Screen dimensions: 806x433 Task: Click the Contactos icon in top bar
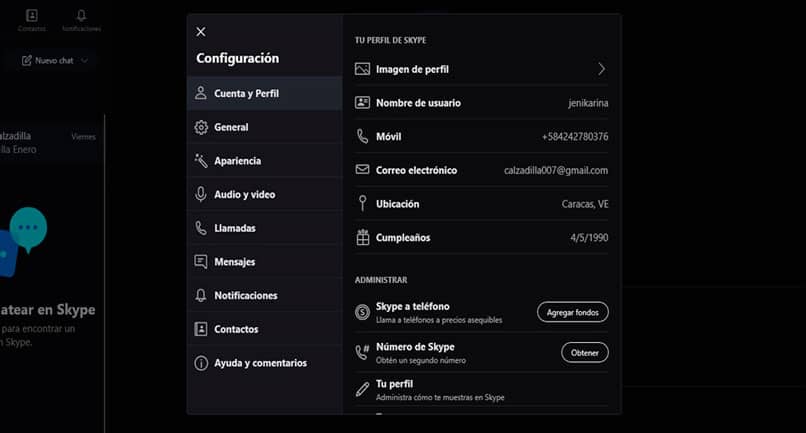32,16
